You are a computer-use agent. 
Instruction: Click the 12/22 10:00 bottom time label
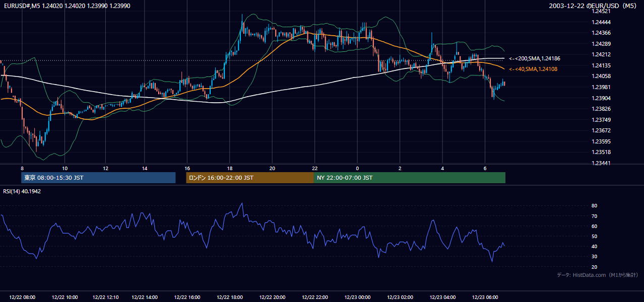pyautogui.click(x=65, y=297)
